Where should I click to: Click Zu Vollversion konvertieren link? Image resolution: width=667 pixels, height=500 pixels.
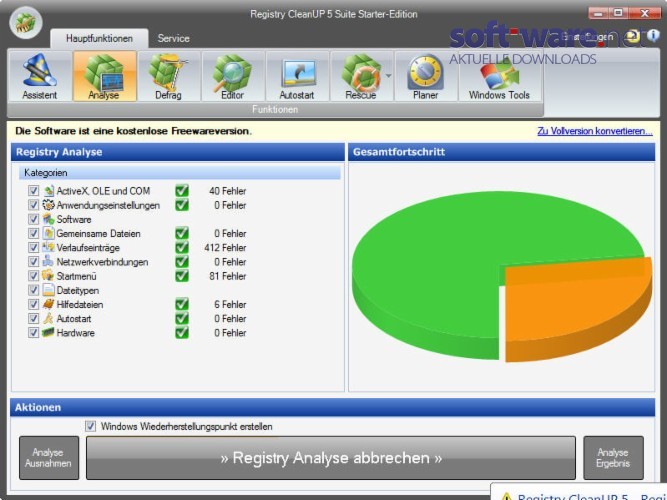tap(595, 131)
